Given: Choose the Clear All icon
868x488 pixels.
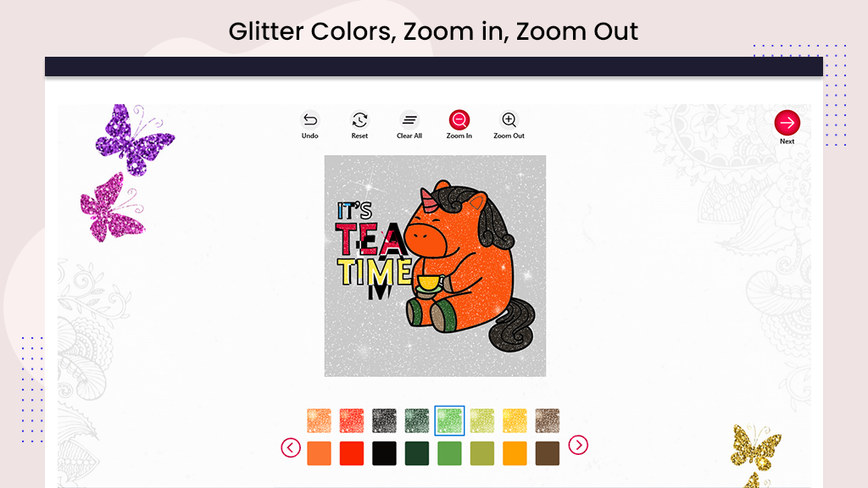Looking at the screenshot, I should click(x=409, y=120).
